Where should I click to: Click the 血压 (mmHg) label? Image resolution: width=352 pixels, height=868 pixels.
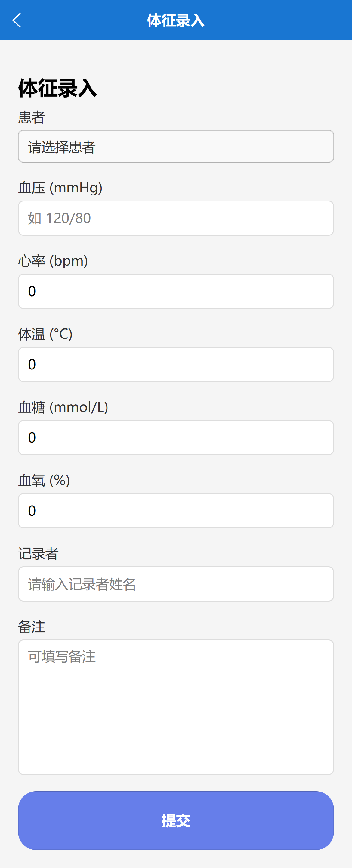click(x=60, y=188)
